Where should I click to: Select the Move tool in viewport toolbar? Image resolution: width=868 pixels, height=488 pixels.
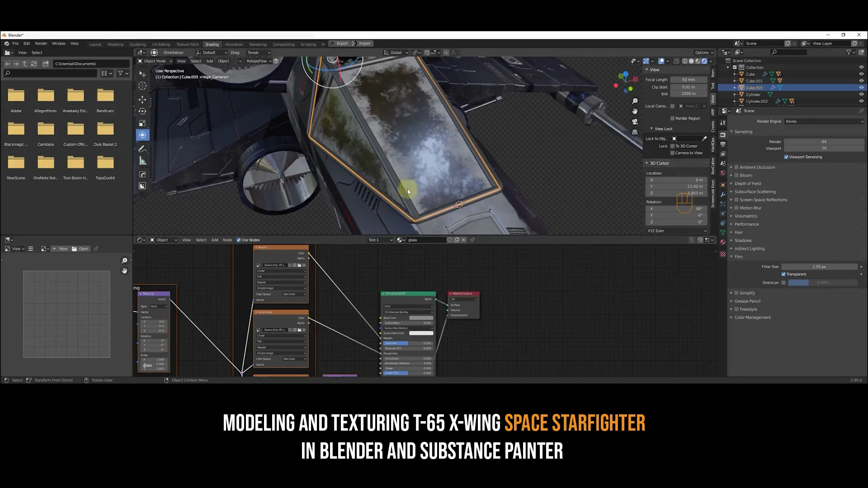[142, 99]
